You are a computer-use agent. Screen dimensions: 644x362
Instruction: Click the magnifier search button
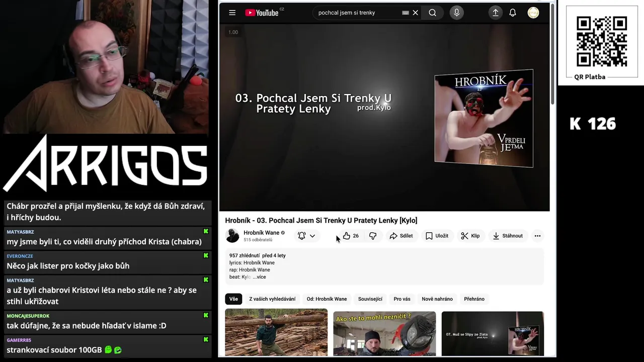433,13
